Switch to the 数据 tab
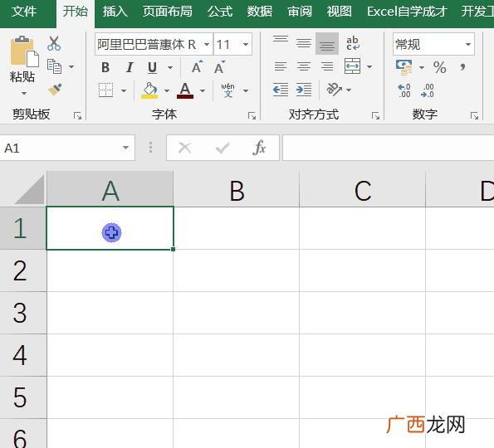Screen dimensions: 494x448 point(260,12)
